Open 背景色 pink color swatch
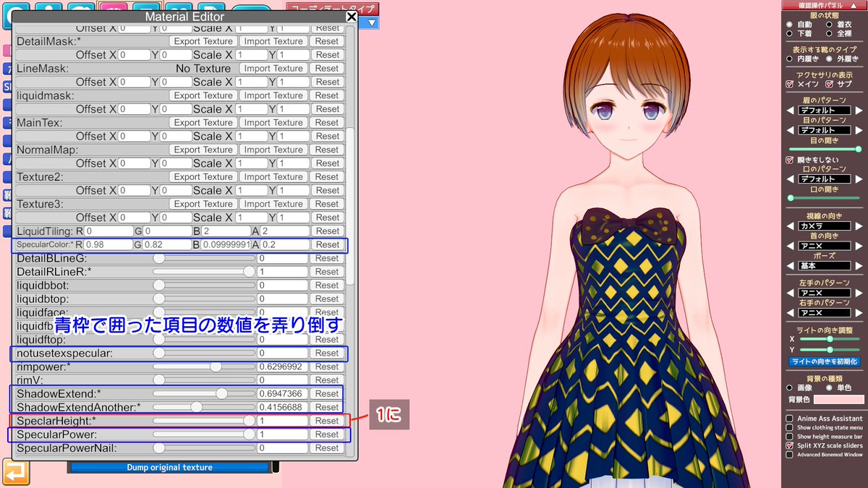 point(838,399)
